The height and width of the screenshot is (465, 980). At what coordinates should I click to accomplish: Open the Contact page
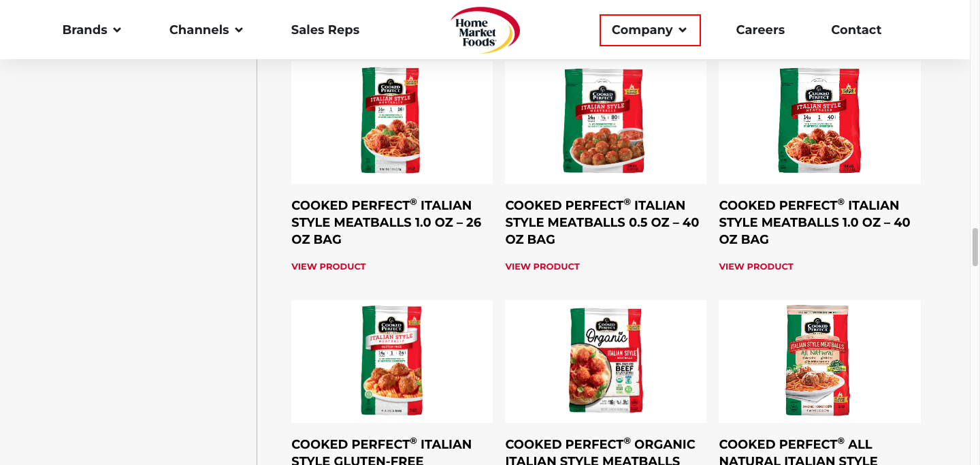(x=856, y=30)
